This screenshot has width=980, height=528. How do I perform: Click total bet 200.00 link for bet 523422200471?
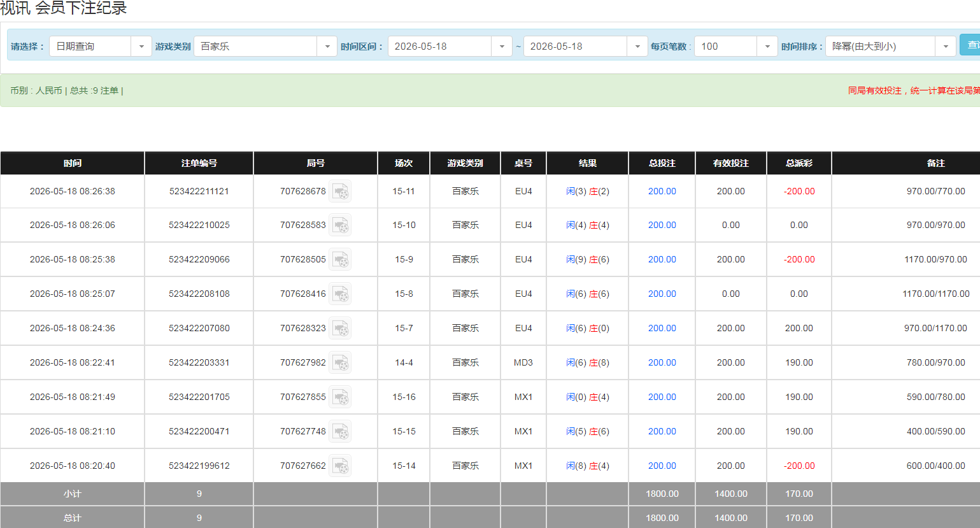(662, 431)
